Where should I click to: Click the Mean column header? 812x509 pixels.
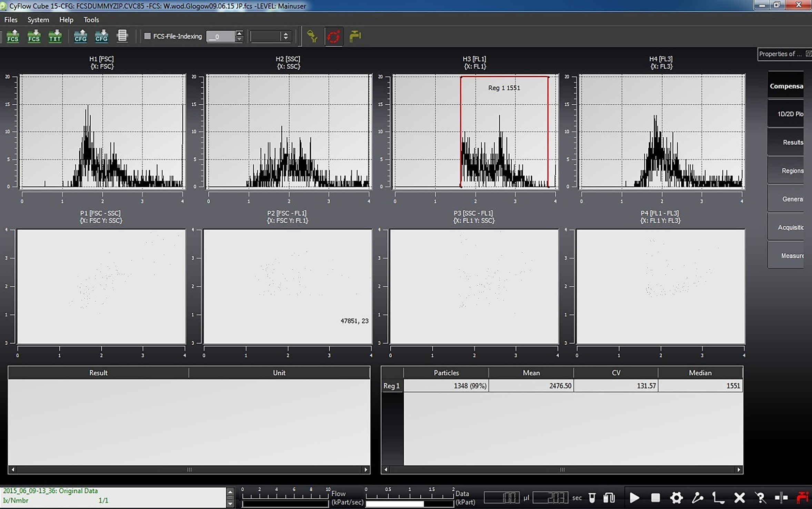pos(531,373)
